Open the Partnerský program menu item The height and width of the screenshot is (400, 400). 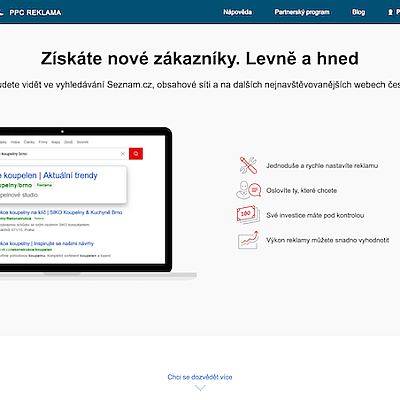click(302, 12)
